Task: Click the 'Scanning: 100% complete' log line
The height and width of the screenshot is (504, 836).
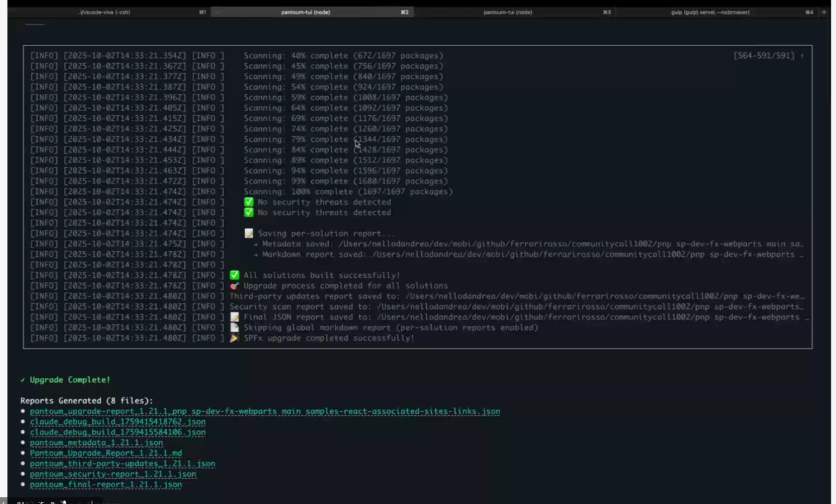Action: tap(348, 192)
